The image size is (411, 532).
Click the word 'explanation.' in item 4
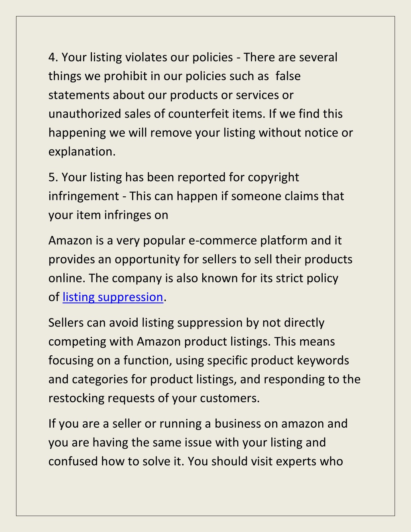click(82, 152)
